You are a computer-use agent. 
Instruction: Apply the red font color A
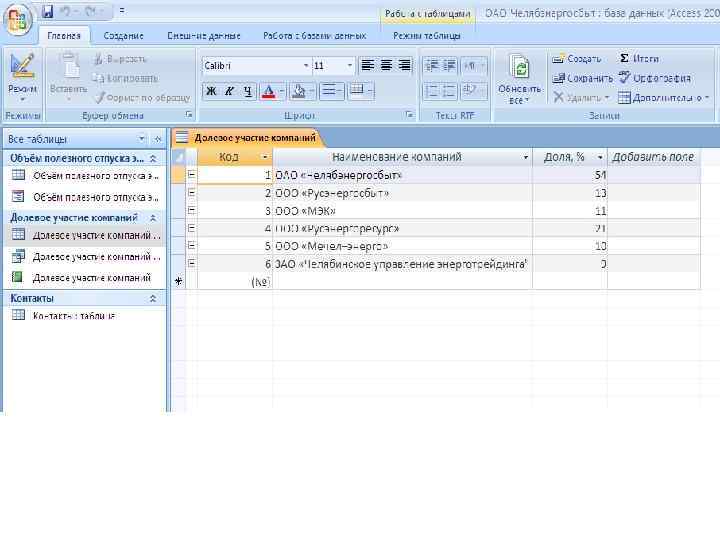(268, 91)
